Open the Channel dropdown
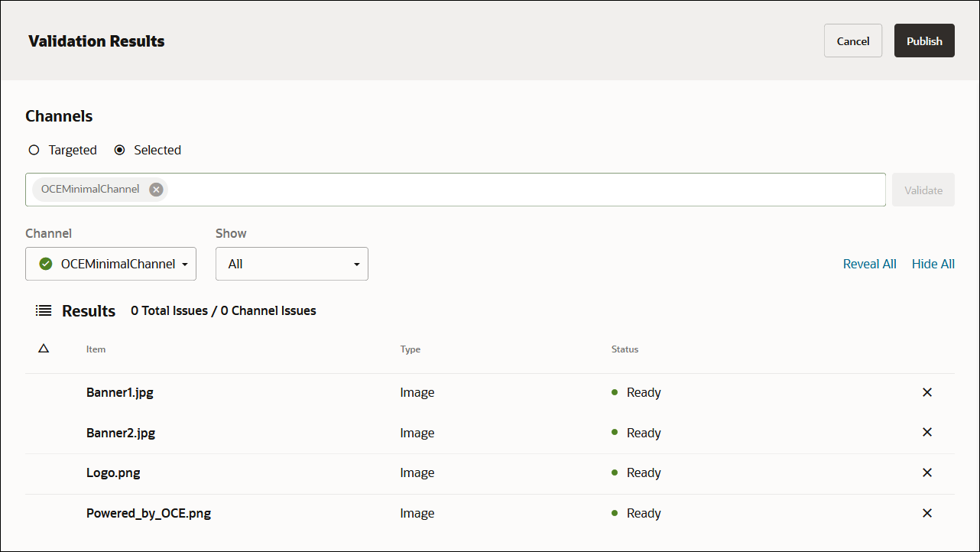 coord(110,263)
